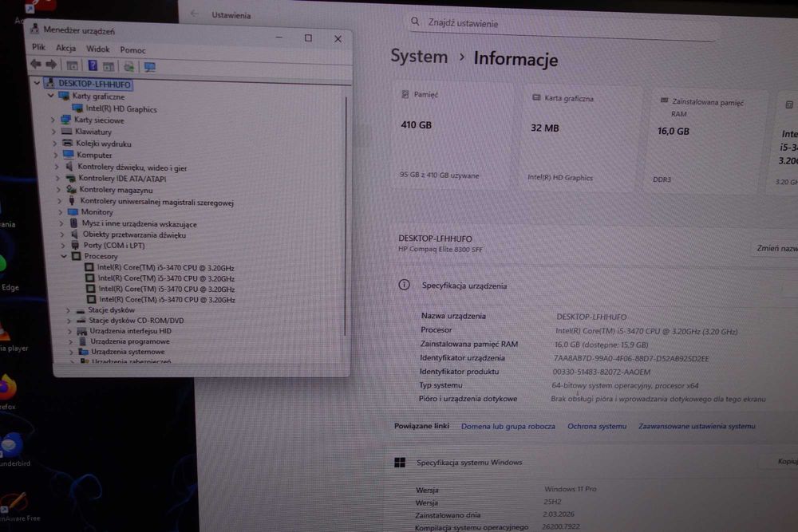Select Obiekty przetwarzania dźwięku item
The image size is (798, 532).
pyautogui.click(x=134, y=234)
